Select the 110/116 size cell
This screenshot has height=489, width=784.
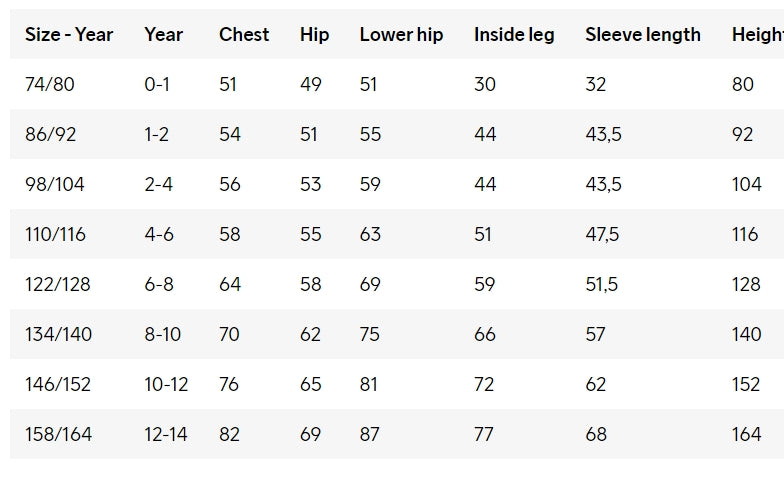pos(55,234)
